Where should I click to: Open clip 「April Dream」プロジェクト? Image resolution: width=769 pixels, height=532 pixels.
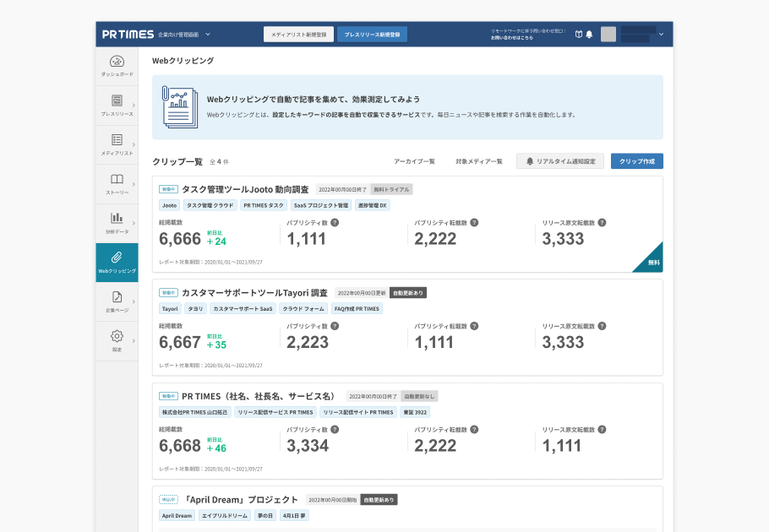(240, 500)
